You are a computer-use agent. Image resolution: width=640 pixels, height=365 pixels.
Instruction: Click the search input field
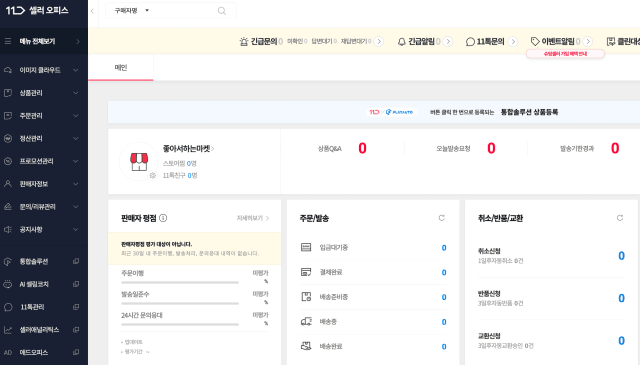pos(184,11)
